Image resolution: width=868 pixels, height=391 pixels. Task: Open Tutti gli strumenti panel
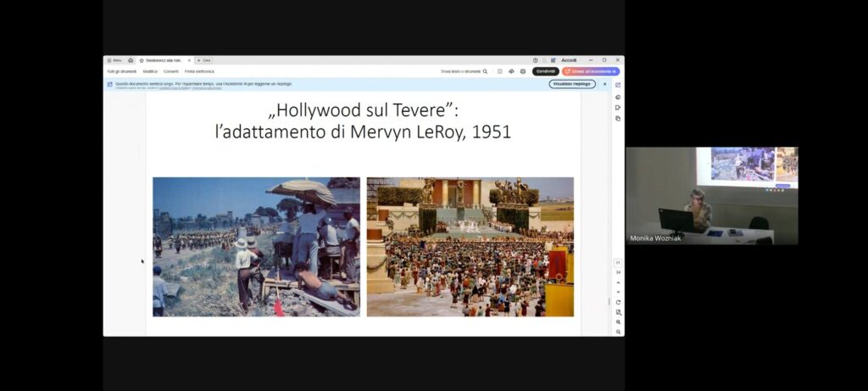coord(121,71)
